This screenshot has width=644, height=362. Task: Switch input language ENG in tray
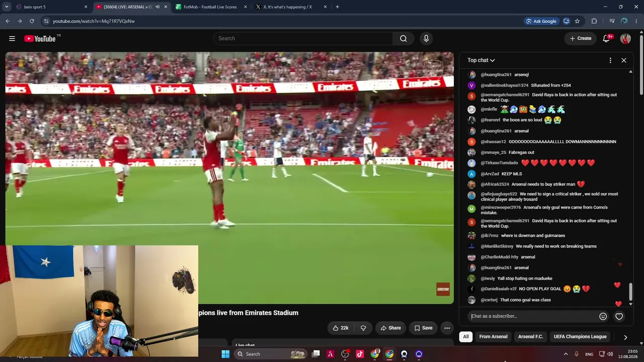(589, 354)
